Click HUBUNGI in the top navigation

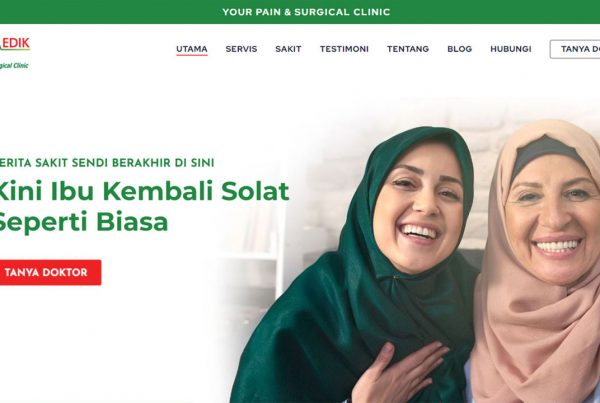click(510, 49)
